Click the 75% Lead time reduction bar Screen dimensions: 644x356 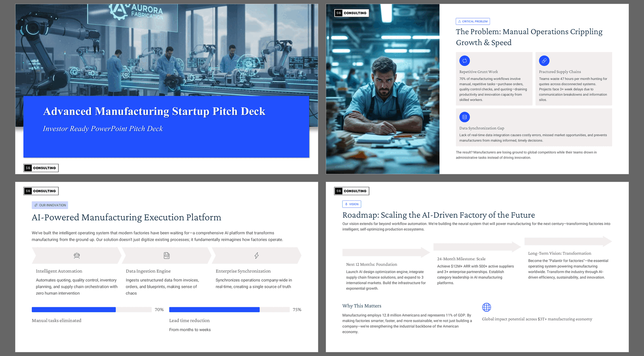[x=229, y=310]
